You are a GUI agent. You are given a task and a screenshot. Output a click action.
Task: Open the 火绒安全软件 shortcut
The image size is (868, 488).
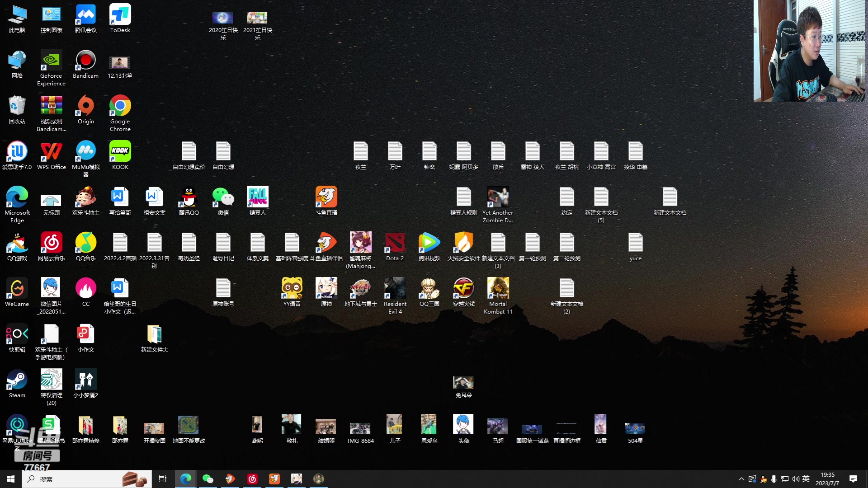464,247
